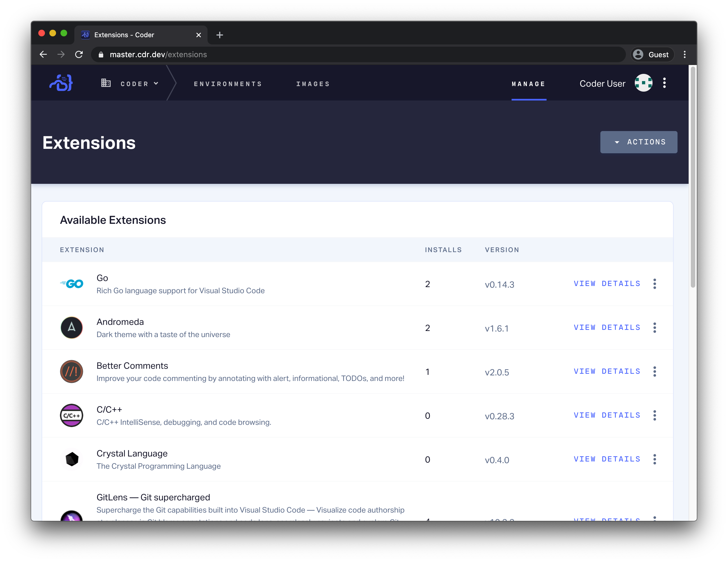Open more options for the C/C++ row
728x562 pixels.
[655, 416]
